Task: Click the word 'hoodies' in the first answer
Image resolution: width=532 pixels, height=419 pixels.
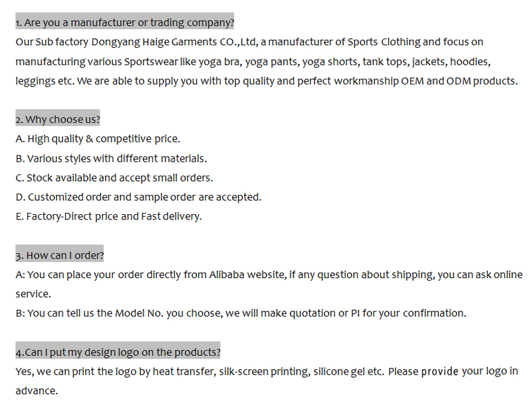Action: (470, 62)
